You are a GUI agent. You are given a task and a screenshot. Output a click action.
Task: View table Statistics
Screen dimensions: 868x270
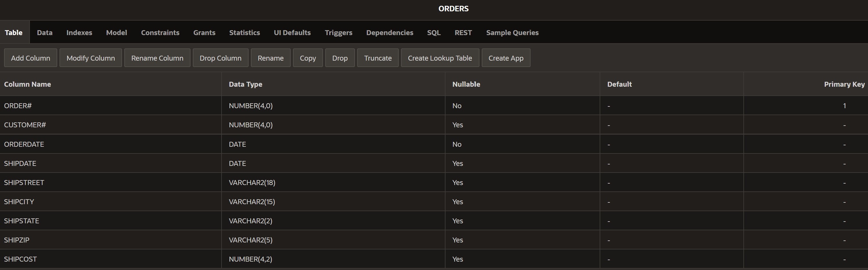[244, 32]
